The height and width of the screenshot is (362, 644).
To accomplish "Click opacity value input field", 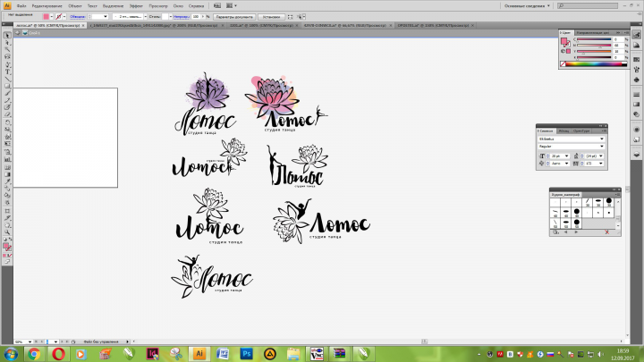I will pos(196,17).
